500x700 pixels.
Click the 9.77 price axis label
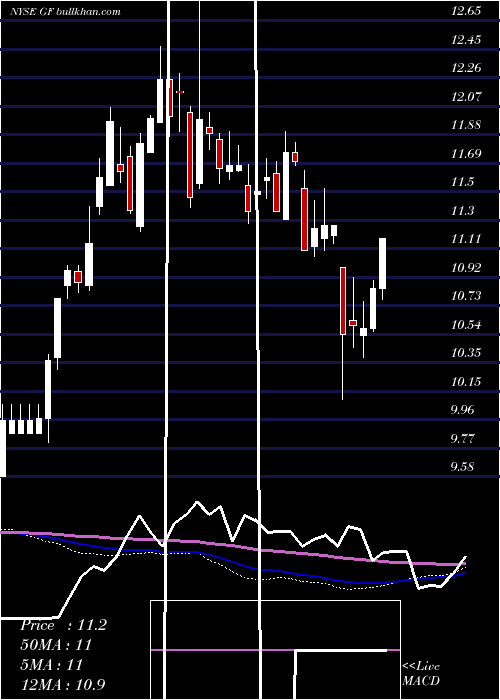(462, 438)
